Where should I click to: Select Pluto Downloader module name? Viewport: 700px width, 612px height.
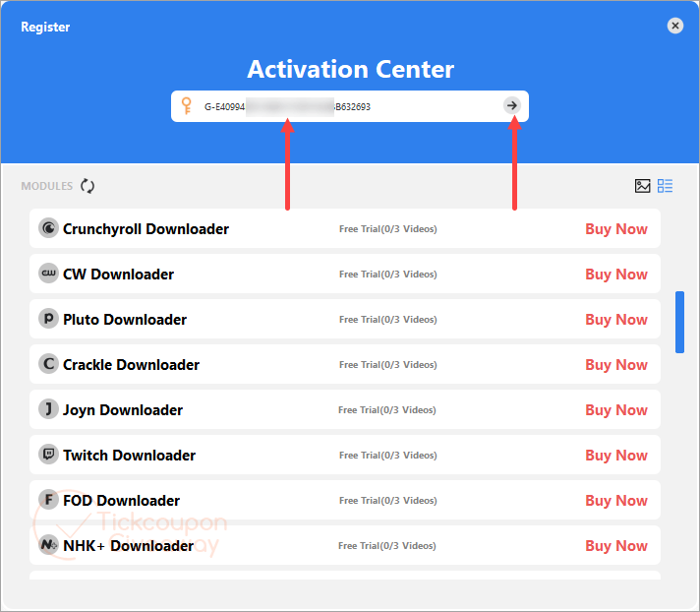pyautogui.click(x=125, y=320)
